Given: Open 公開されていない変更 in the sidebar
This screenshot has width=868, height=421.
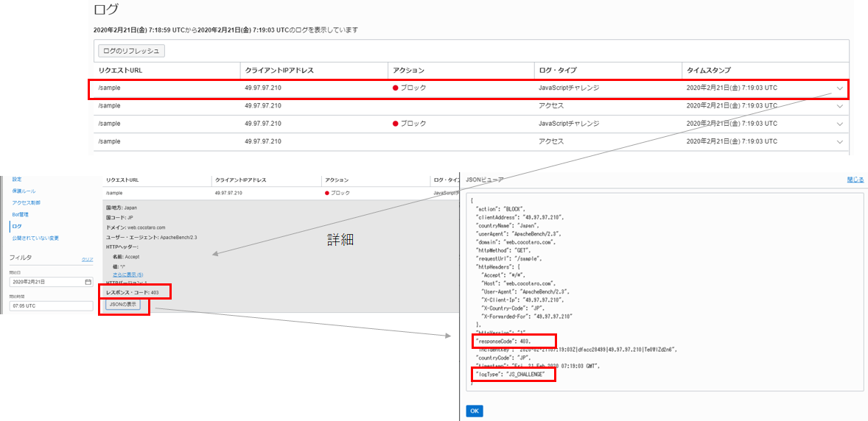Looking at the screenshot, I should point(35,238).
